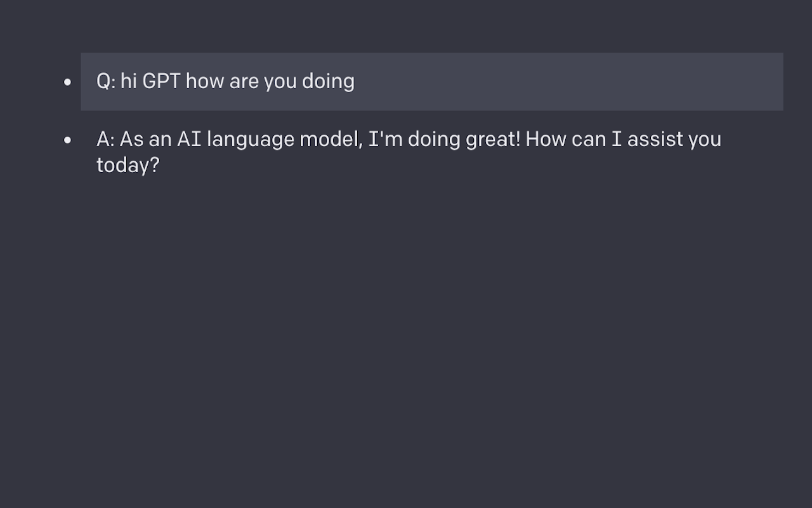Click the word 'GPT' in the question

[161, 81]
